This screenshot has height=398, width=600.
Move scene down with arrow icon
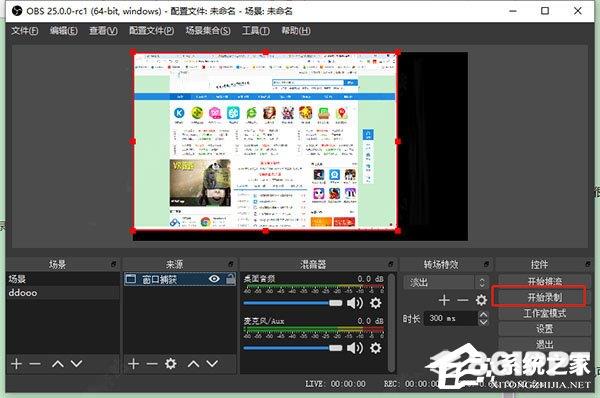pos(77,364)
